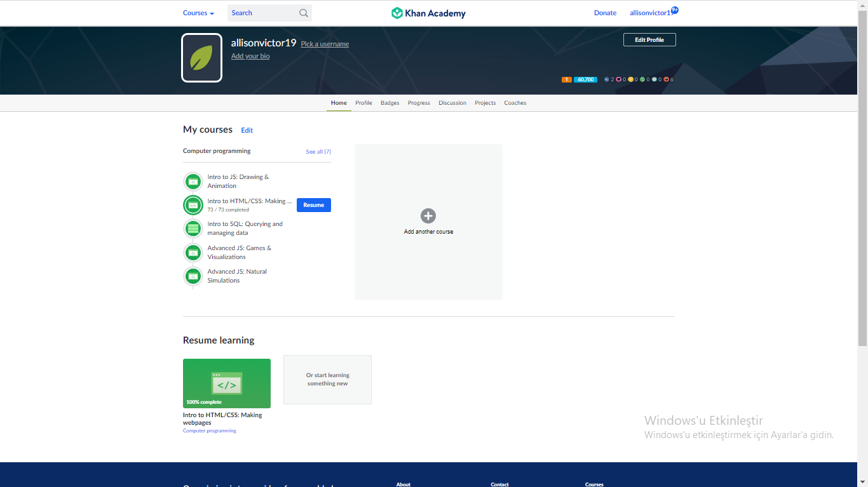Click the green leaf profile avatar

pyautogui.click(x=202, y=58)
